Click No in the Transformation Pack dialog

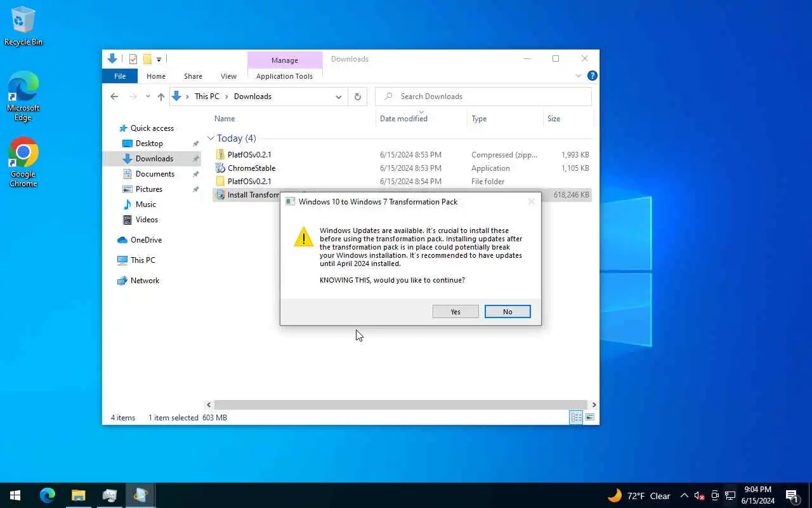click(x=507, y=312)
